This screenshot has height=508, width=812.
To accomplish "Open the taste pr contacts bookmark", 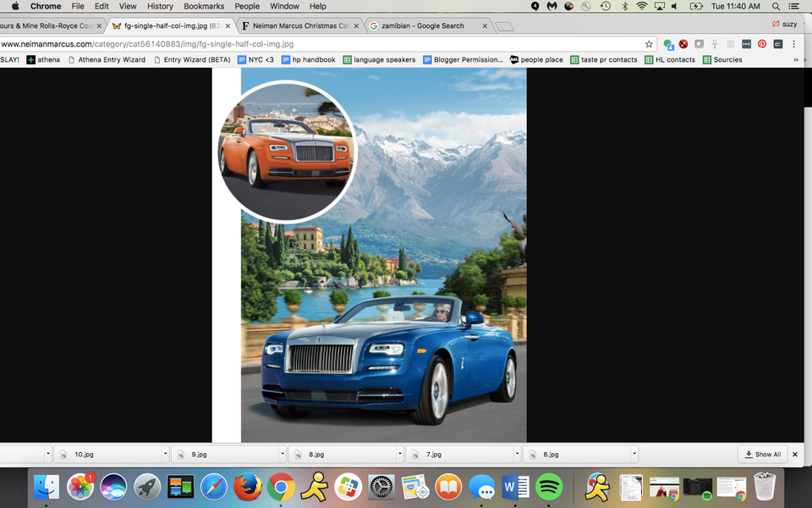I will coord(603,59).
